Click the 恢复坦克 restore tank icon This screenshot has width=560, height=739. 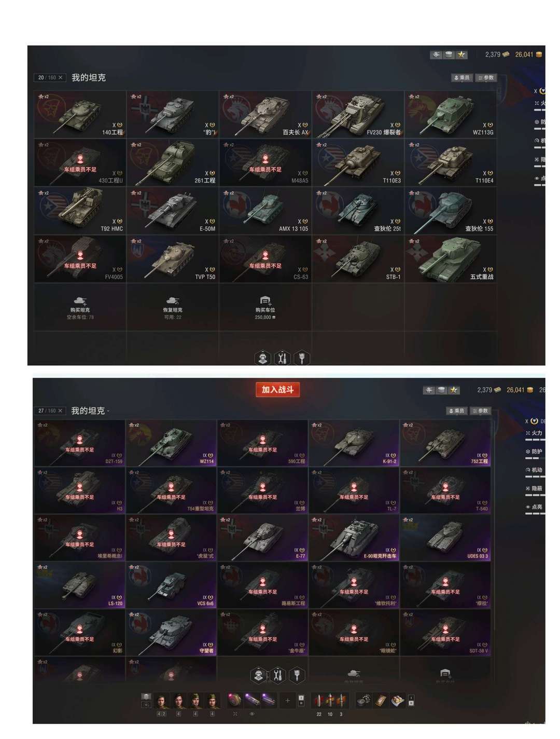click(x=173, y=300)
